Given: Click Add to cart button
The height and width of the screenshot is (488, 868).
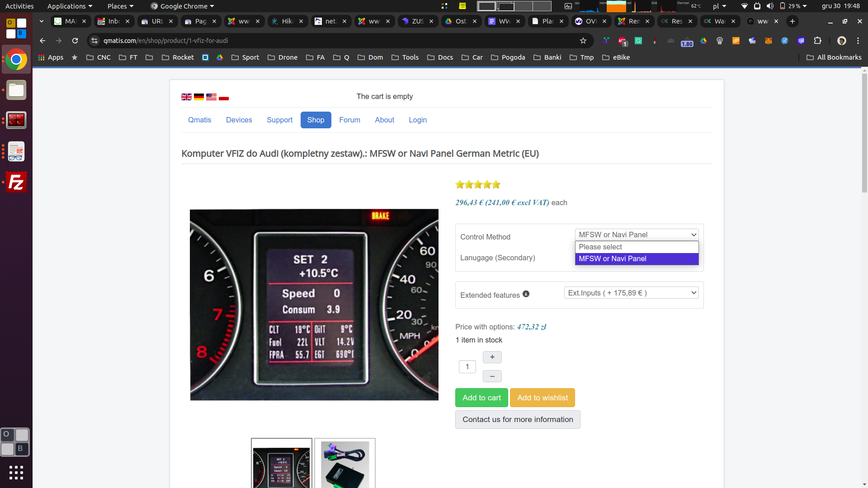Looking at the screenshot, I should coord(481,398).
